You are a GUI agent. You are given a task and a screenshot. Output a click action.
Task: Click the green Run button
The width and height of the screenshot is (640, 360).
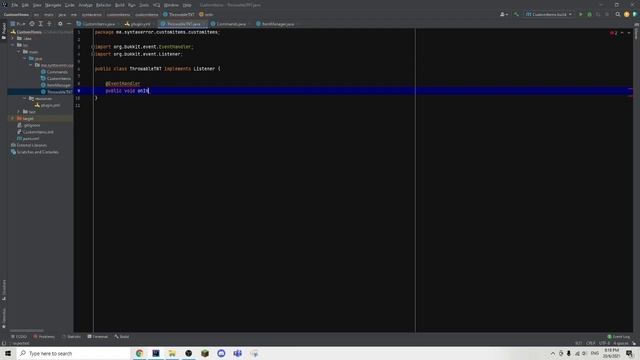click(x=581, y=14)
